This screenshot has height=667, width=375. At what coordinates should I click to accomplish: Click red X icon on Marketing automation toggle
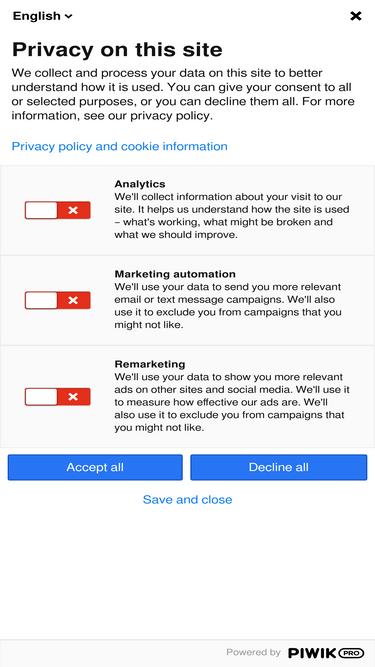coord(73,300)
